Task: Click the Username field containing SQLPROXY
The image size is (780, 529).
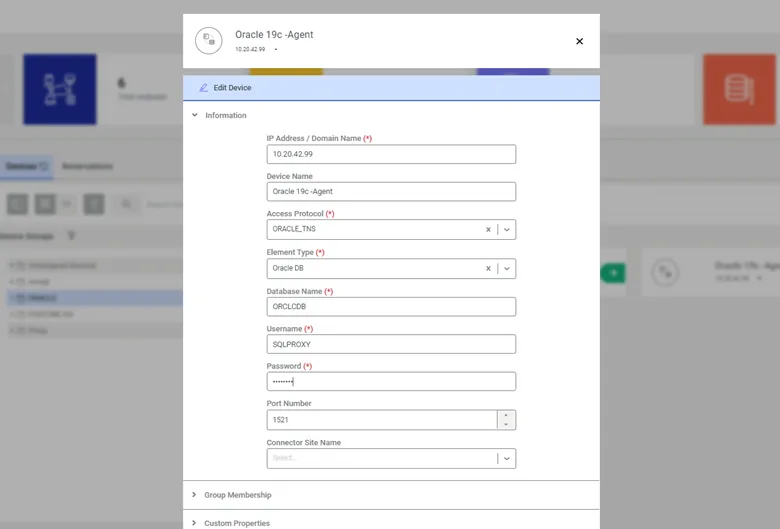Action: 391,344
